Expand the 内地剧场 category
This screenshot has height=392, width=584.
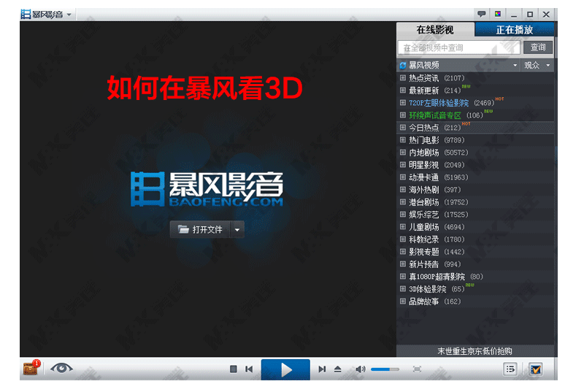[403, 153]
